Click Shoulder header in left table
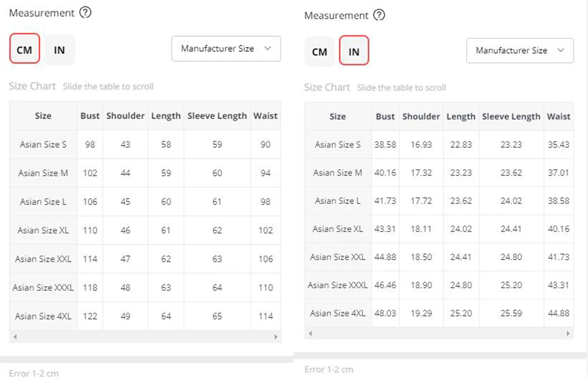The height and width of the screenshot is (383, 588). pos(125,116)
